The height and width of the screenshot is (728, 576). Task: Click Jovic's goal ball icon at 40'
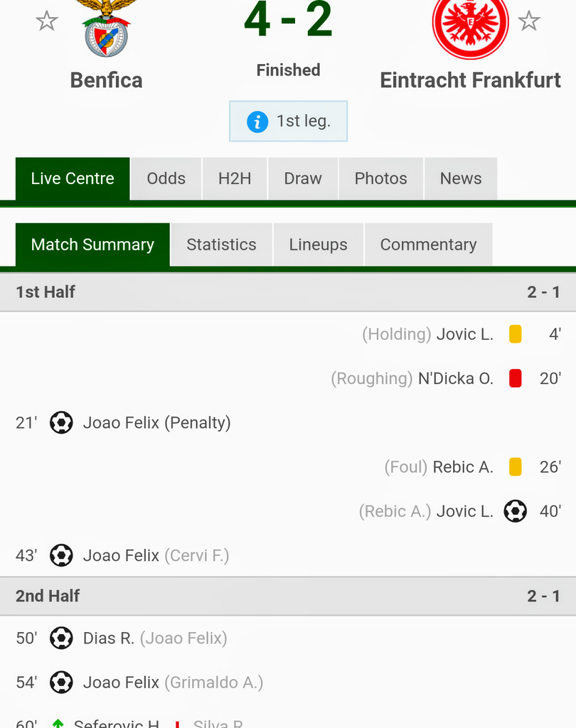tap(515, 511)
